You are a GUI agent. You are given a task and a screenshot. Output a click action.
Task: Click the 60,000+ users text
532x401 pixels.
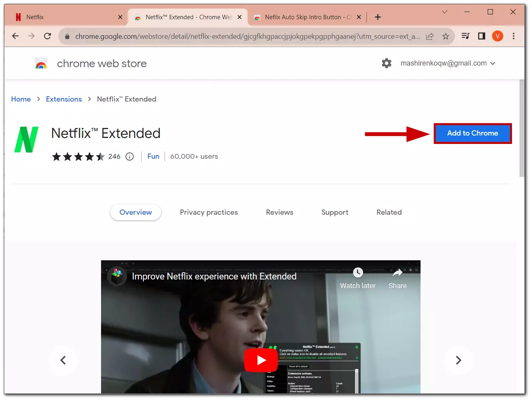[194, 157]
